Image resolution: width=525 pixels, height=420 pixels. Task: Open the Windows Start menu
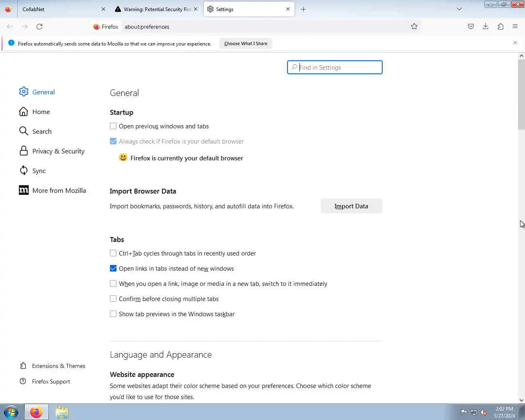click(11, 412)
